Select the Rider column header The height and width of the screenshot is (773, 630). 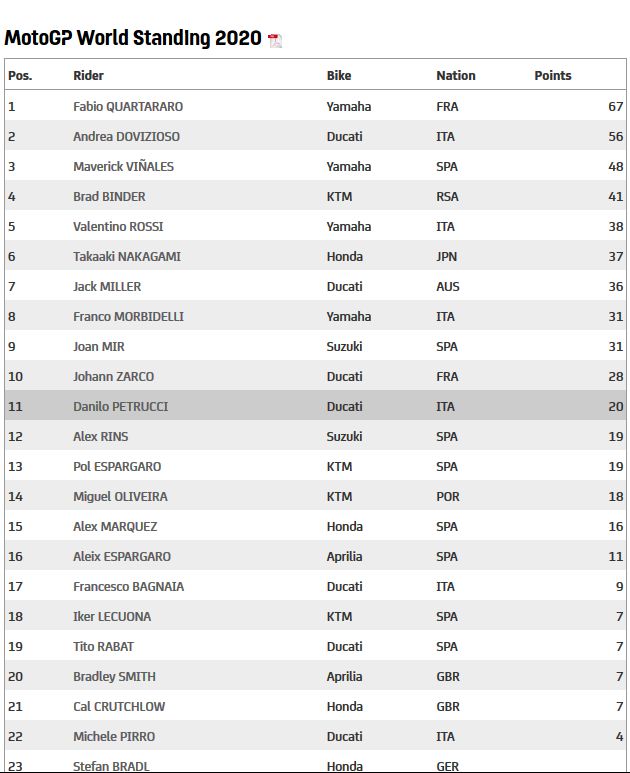pyautogui.click(x=88, y=75)
